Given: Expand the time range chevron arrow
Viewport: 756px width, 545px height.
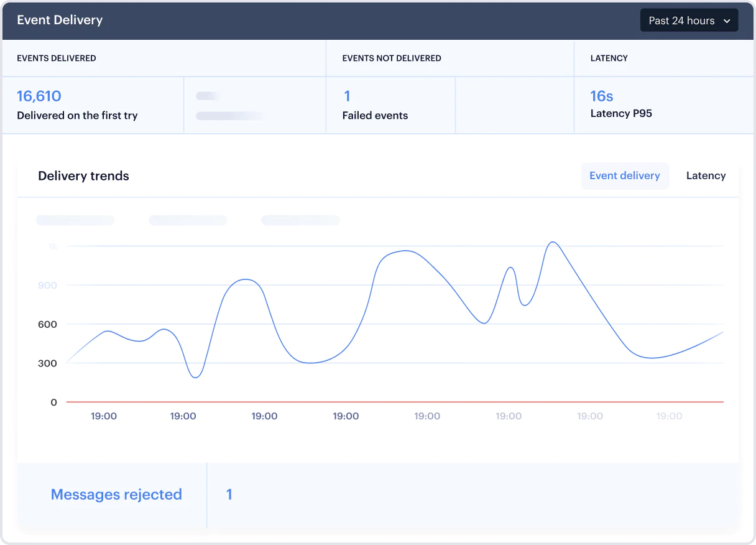Looking at the screenshot, I should pos(728,20).
